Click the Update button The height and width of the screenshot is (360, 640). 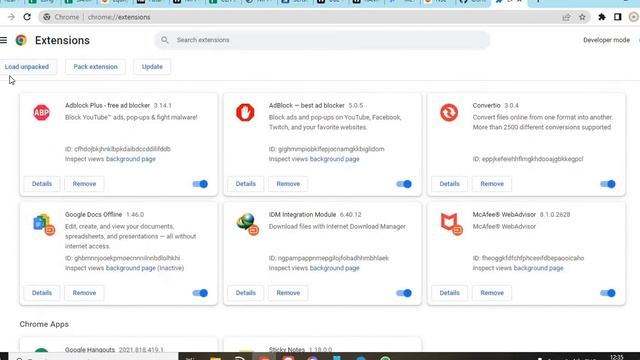[152, 67]
